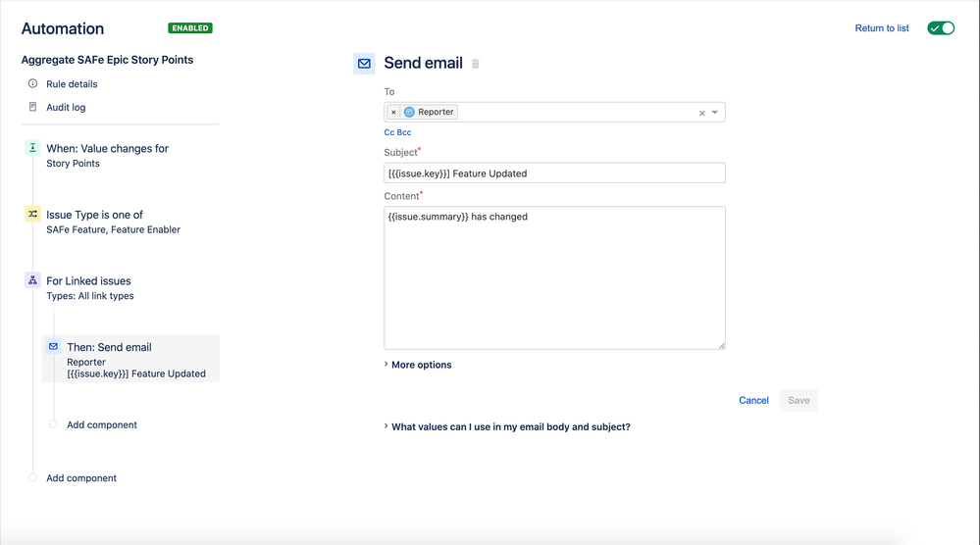Add component inside the linked issues branch
Image resolution: width=980 pixels, height=545 pixels.
coord(102,424)
